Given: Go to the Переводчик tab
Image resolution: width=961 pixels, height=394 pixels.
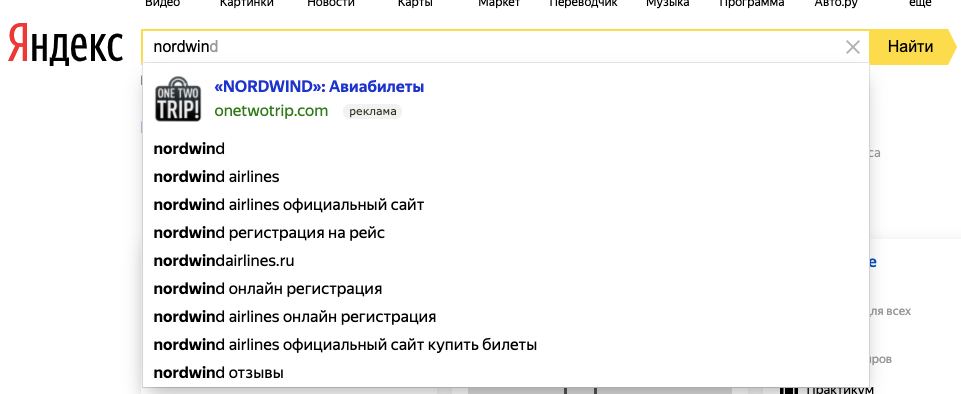Looking at the screenshot, I should [x=583, y=4].
